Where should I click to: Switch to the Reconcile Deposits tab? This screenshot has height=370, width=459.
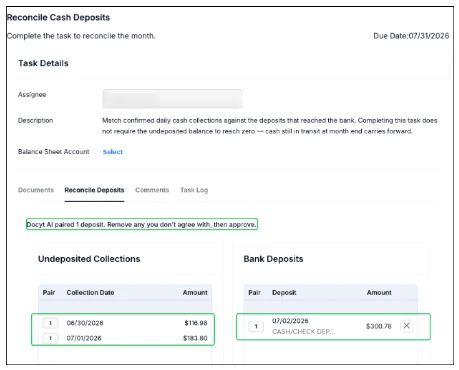(x=94, y=190)
